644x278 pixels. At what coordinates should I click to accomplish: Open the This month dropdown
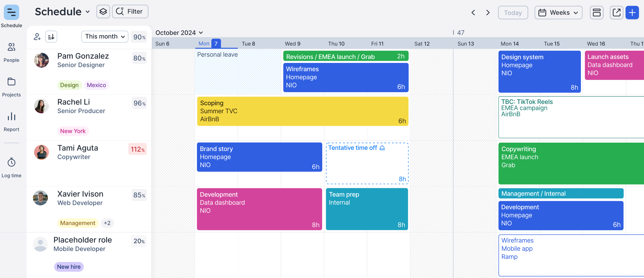tap(104, 37)
